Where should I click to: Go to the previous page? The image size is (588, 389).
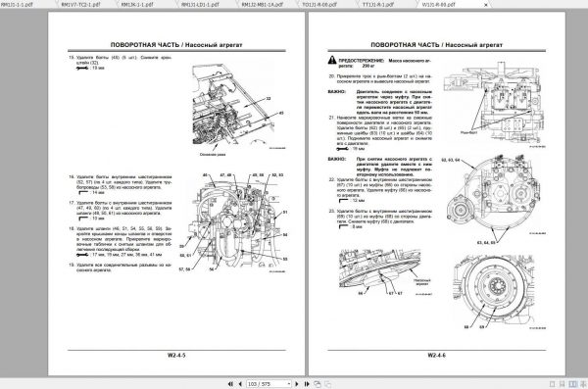click(240, 384)
